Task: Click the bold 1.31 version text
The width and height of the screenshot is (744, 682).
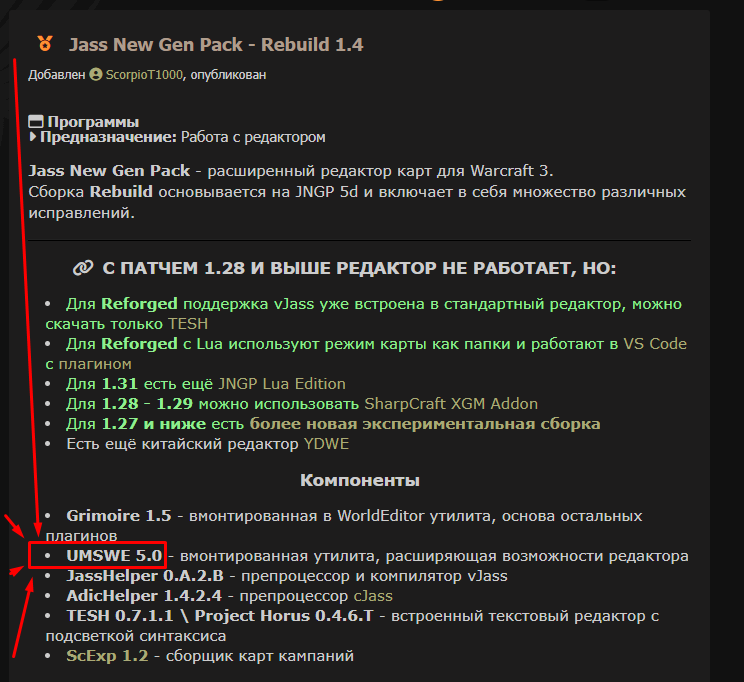Action: pos(120,383)
